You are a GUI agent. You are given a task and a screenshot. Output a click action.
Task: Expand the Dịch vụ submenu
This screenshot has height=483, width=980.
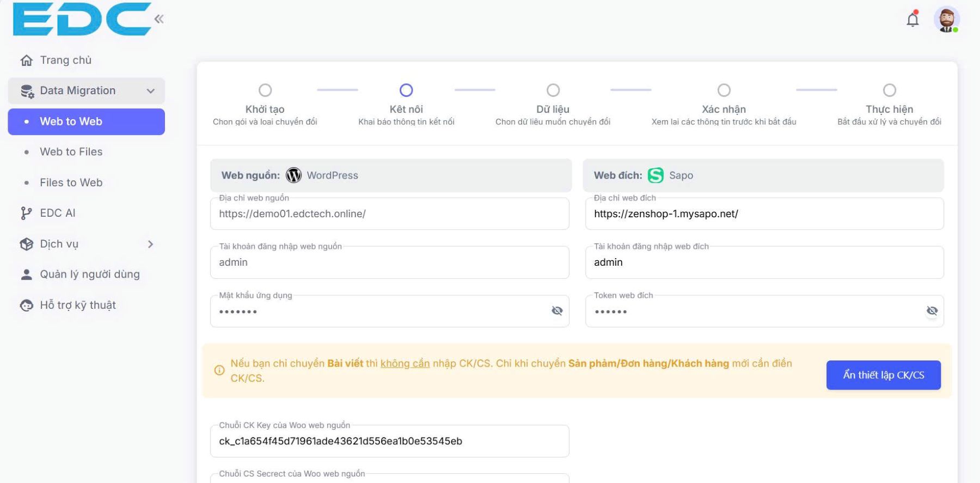point(150,244)
